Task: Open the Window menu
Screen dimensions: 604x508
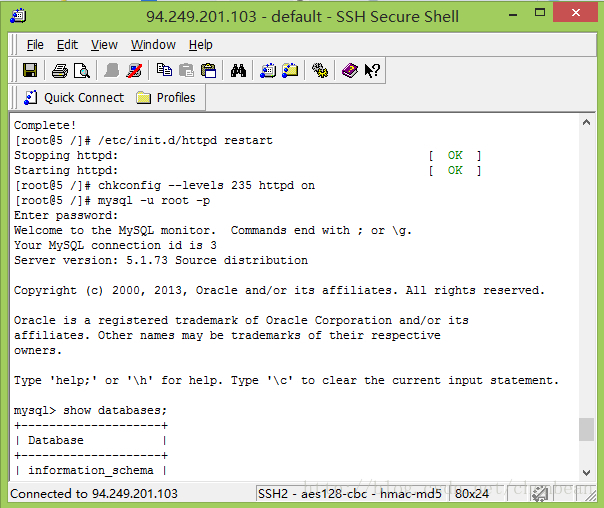Action: coord(153,45)
